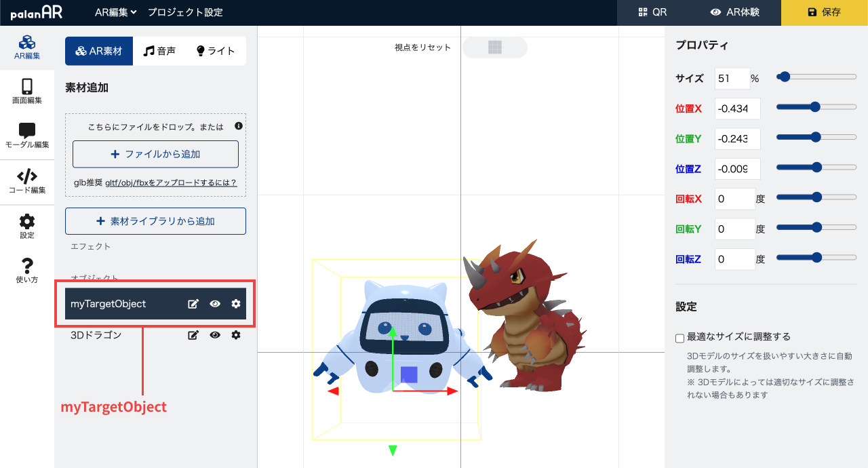Click the サイズ slider
Screen dimensions: 868x468
click(x=816, y=77)
